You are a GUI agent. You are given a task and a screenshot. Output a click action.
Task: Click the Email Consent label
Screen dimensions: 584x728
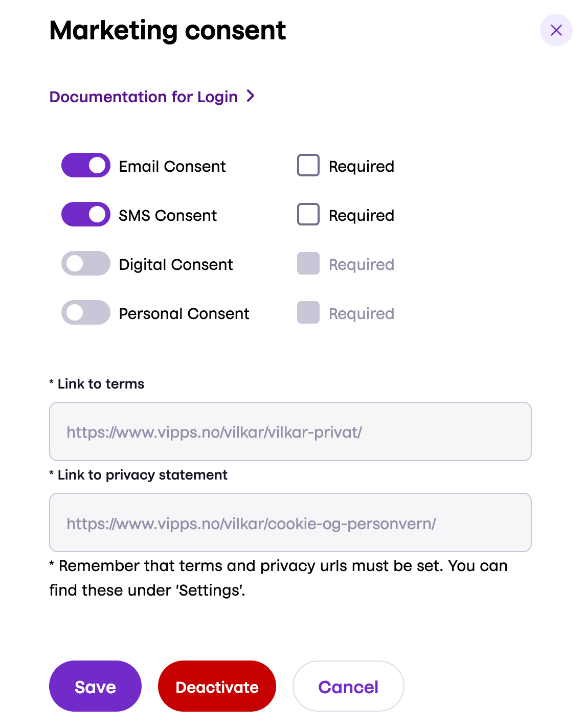point(172,166)
